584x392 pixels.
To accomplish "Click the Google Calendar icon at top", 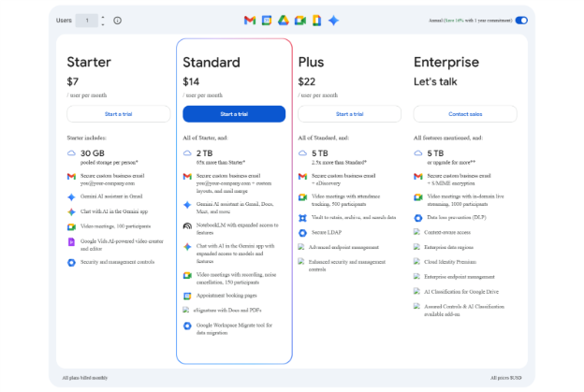I will tap(267, 21).
